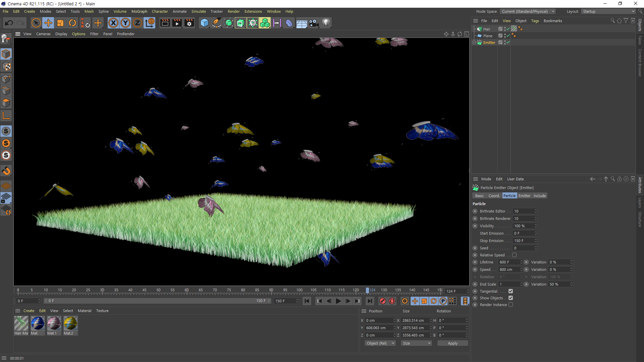644x362 pixels.
Task: Disable the Tangential checkbox
Action: 511,291
